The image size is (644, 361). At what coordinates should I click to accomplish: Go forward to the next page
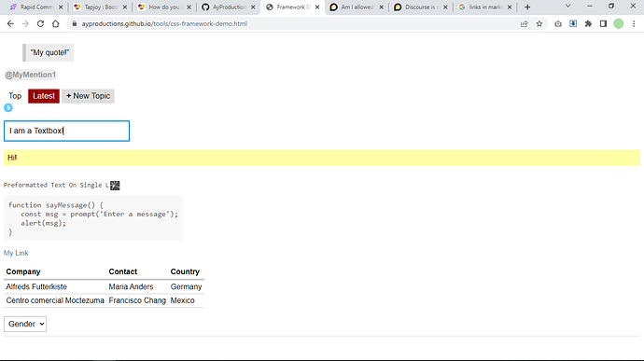click(x=25, y=24)
